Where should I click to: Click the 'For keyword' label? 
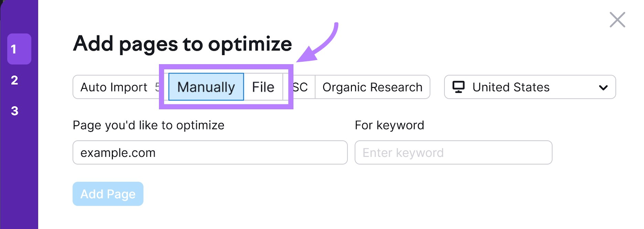point(389,125)
